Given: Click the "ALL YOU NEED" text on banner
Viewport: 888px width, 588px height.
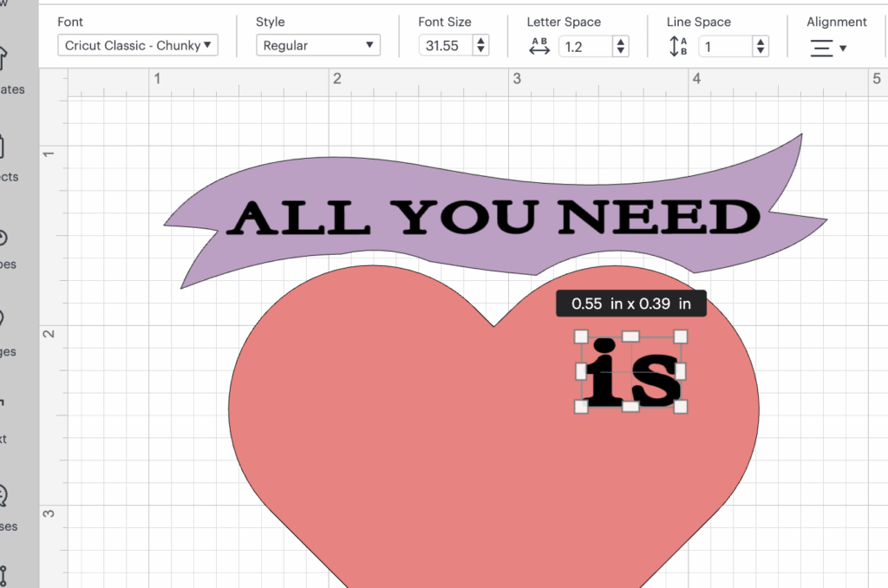Looking at the screenshot, I should (493, 217).
